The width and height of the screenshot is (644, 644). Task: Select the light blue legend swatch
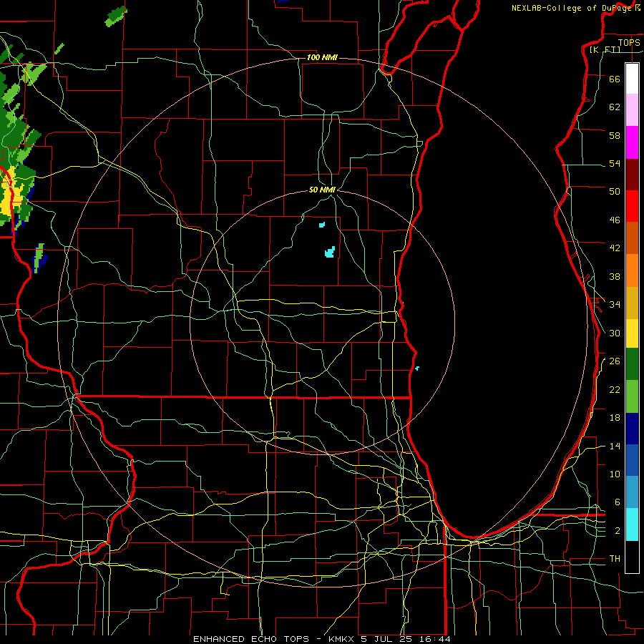[x=632, y=492]
